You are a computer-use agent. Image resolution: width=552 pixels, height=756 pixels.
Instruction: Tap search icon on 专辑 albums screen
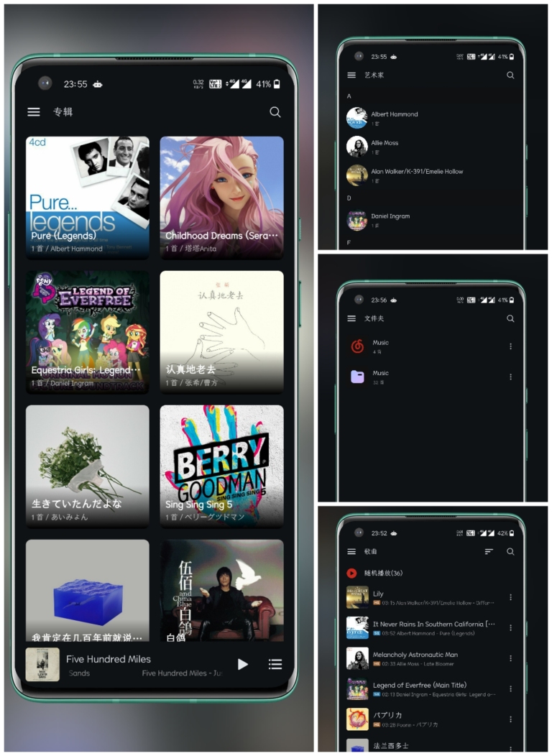click(x=275, y=112)
